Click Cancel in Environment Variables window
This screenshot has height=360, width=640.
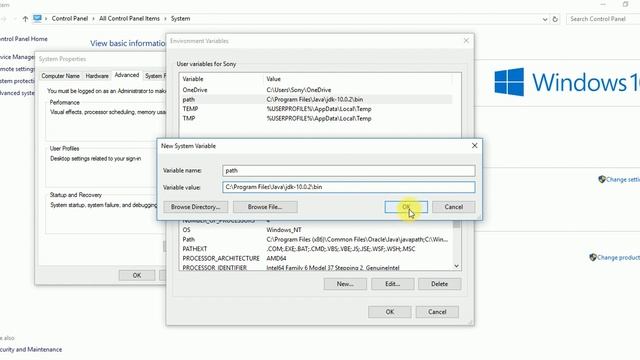[437, 312]
